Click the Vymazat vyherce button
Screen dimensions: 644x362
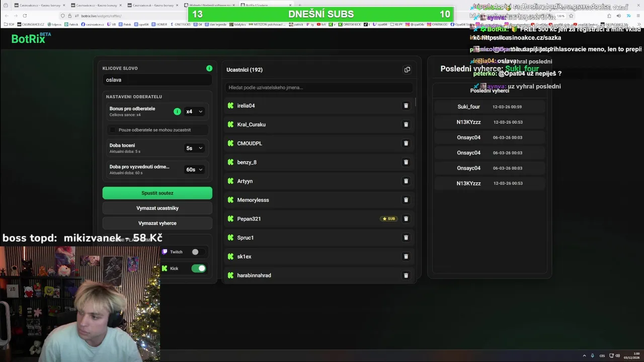tap(157, 223)
